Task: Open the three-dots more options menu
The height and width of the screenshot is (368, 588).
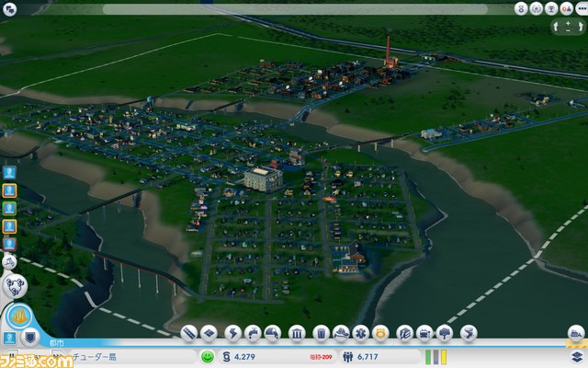Action: [x=582, y=8]
